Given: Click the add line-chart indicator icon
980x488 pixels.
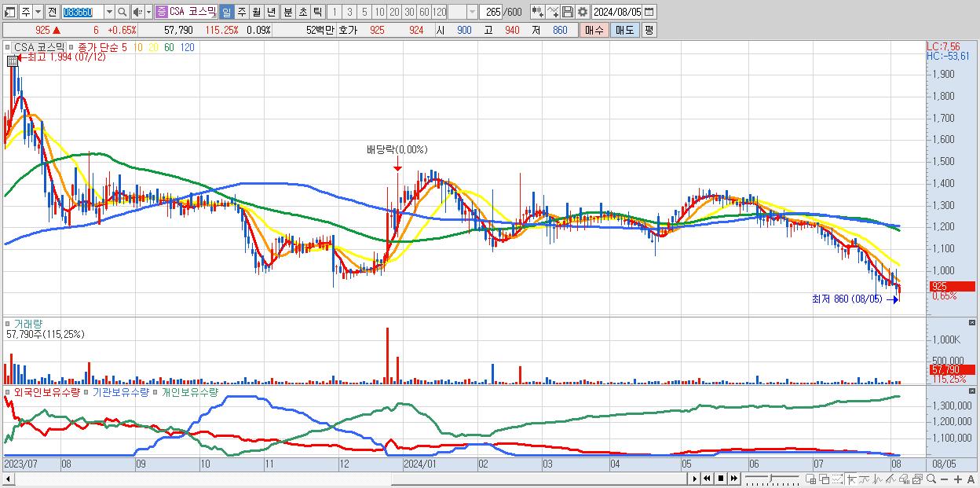Looking at the screenshot, I should click(x=553, y=12).
